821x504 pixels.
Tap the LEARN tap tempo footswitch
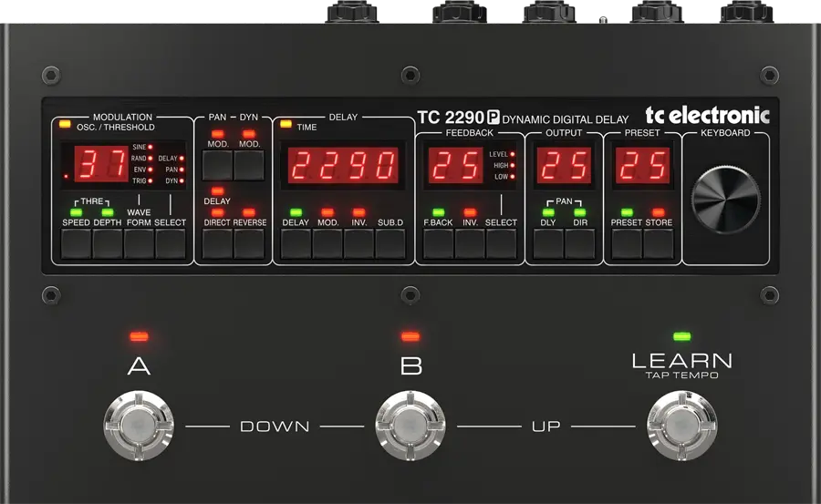click(x=682, y=426)
